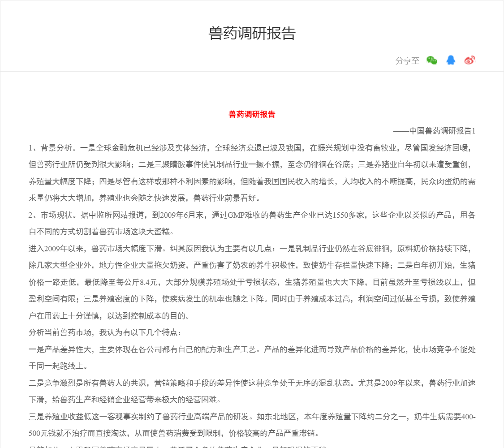The height and width of the screenshot is (448, 504).
Task: Share the article to QQ
Action: coord(451,60)
